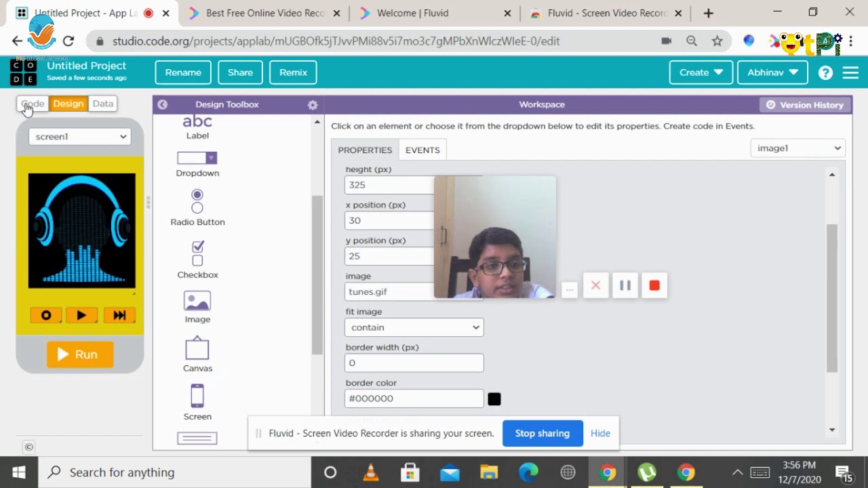Click the height field showing 325
This screenshot has width=868, height=488.
click(389, 184)
